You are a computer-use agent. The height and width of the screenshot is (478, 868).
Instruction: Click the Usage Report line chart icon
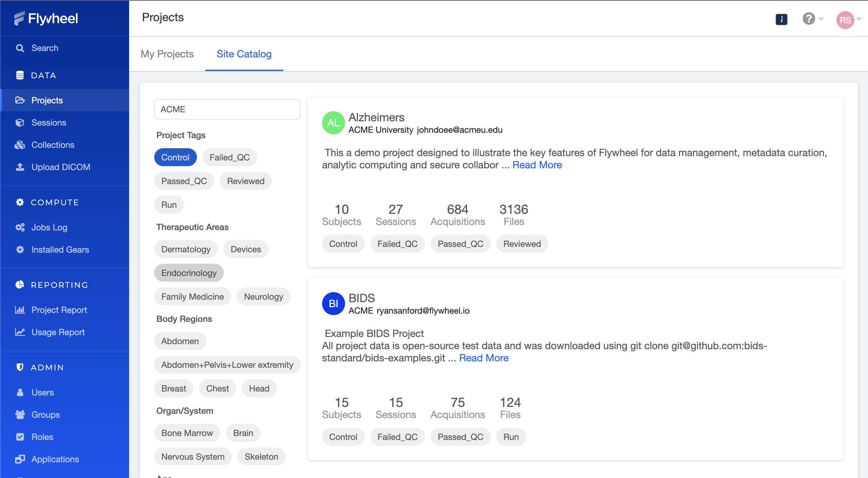pos(20,332)
